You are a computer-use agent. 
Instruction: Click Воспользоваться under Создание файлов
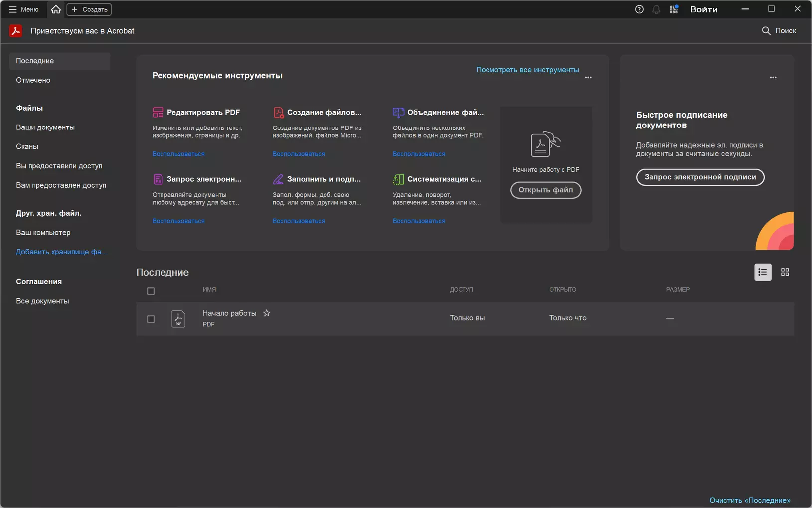pos(299,154)
